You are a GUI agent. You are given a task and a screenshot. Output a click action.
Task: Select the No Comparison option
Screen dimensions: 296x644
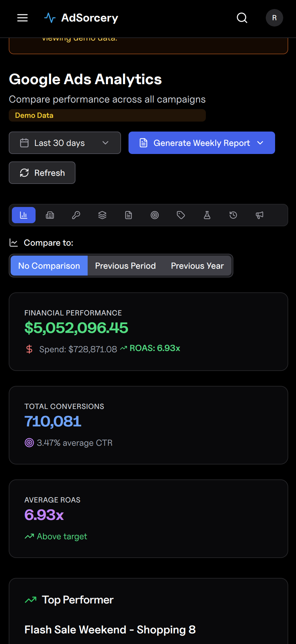49,266
